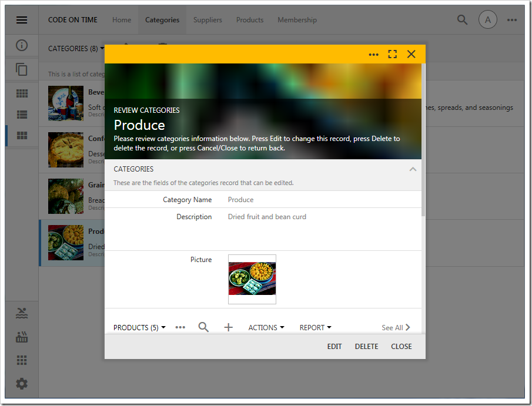Search products with the magnifier icon
The width and height of the screenshot is (532, 406).
[x=203, y=327]
